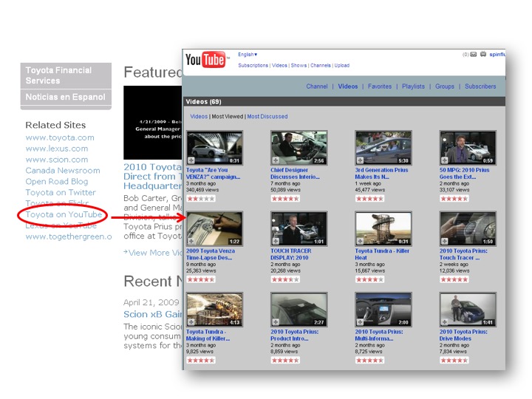Open the Playlists tab
The height and width of the screenshot is (399, 532).
click(413, 86)
